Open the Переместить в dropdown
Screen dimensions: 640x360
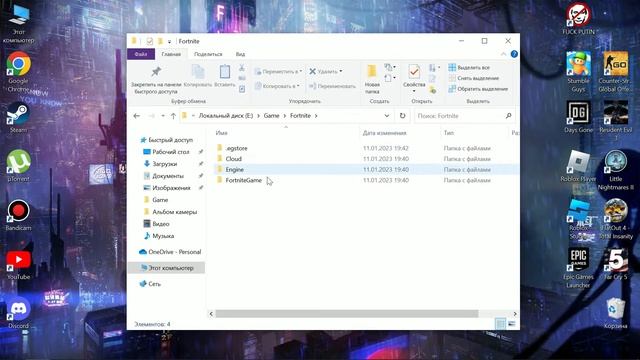coord(278,71)
